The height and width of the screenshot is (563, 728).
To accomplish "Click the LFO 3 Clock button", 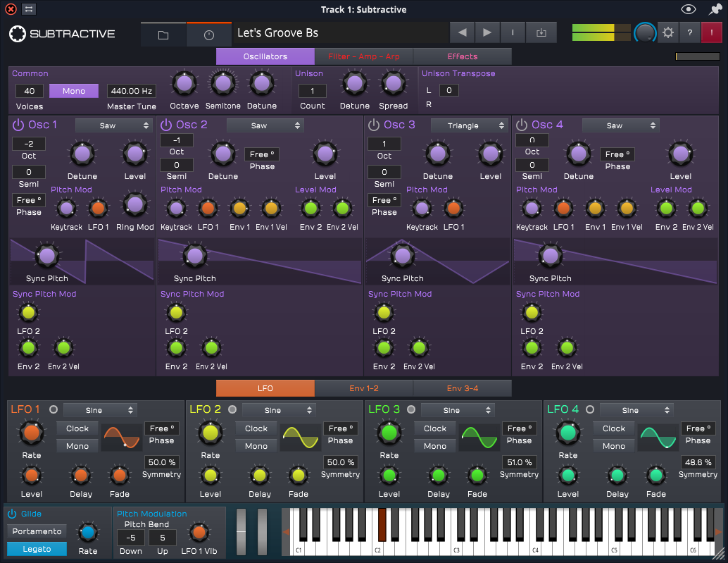I will 434,428.
